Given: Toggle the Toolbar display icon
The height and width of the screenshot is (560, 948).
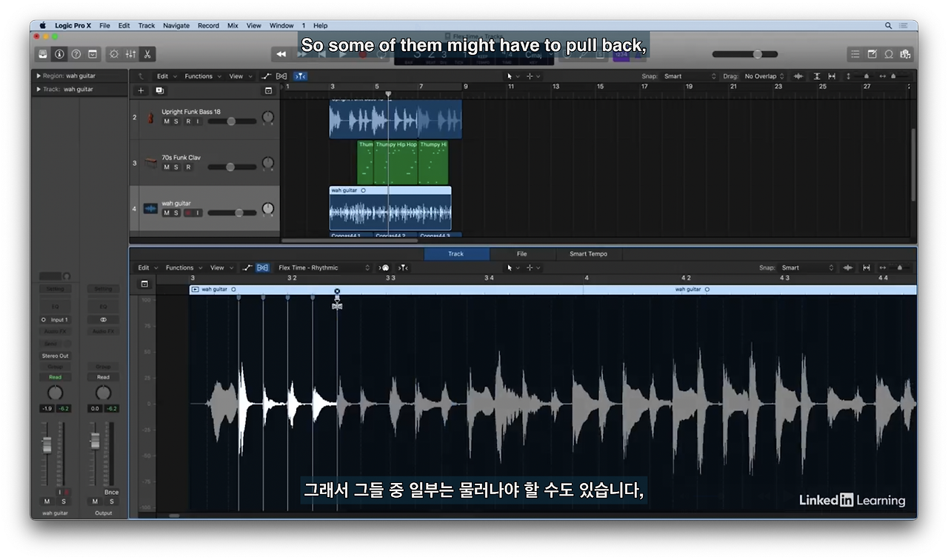Looking at the screenshot, I should click(93, 54).
